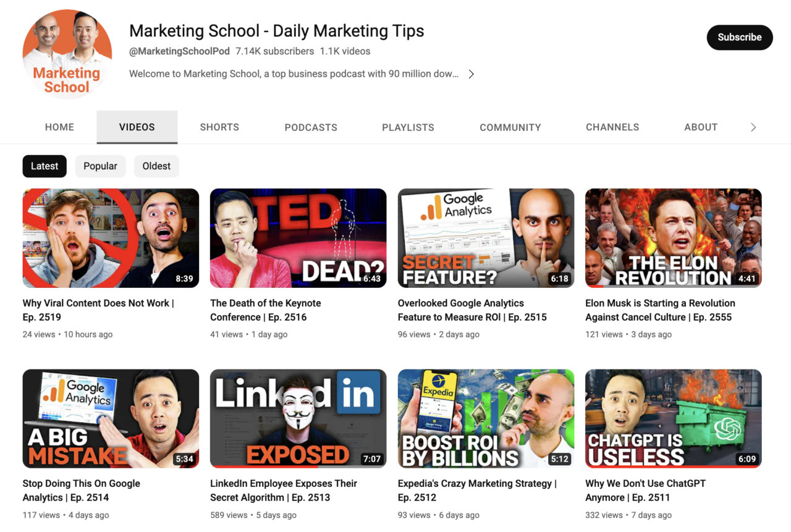
Task: Open the 'Why Viral Content Does Not Work' thumbnail
Action: pos(111,238)
